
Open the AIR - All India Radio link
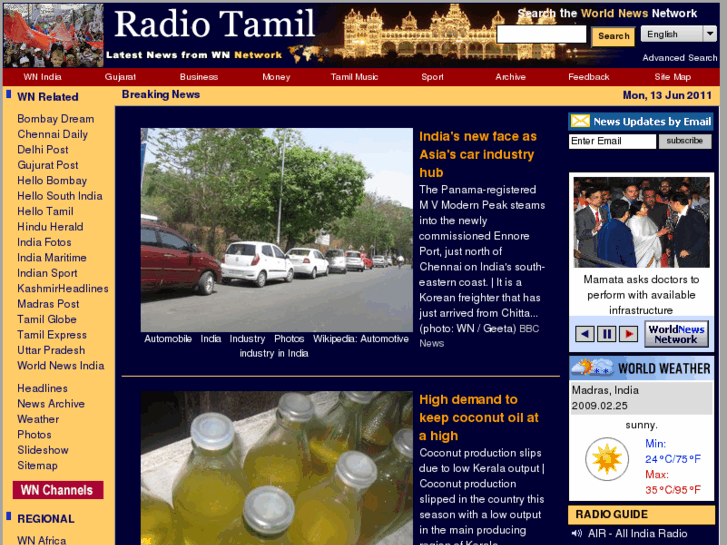pyautogui.click(x=638, y=533)
